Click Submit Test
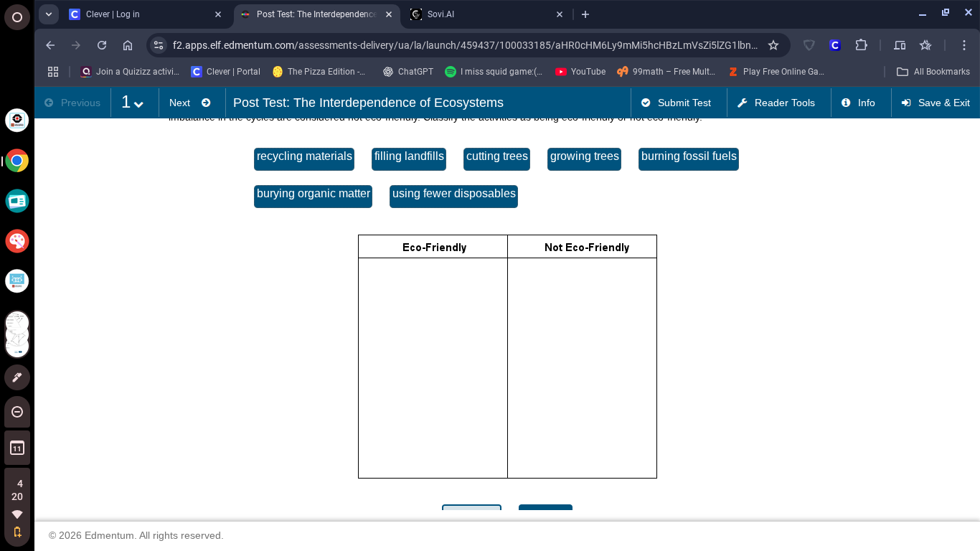 click(677, 103)
